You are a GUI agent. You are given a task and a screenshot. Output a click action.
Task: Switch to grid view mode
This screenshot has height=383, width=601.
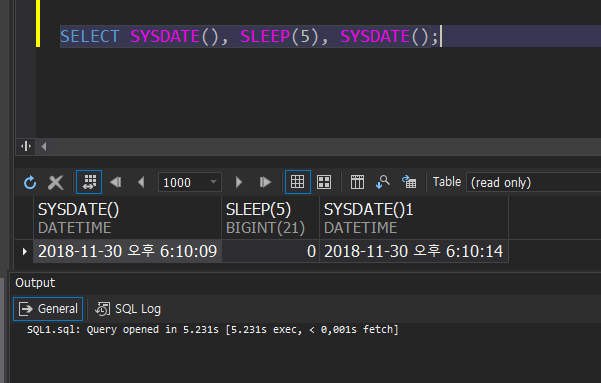coord(298,182)
